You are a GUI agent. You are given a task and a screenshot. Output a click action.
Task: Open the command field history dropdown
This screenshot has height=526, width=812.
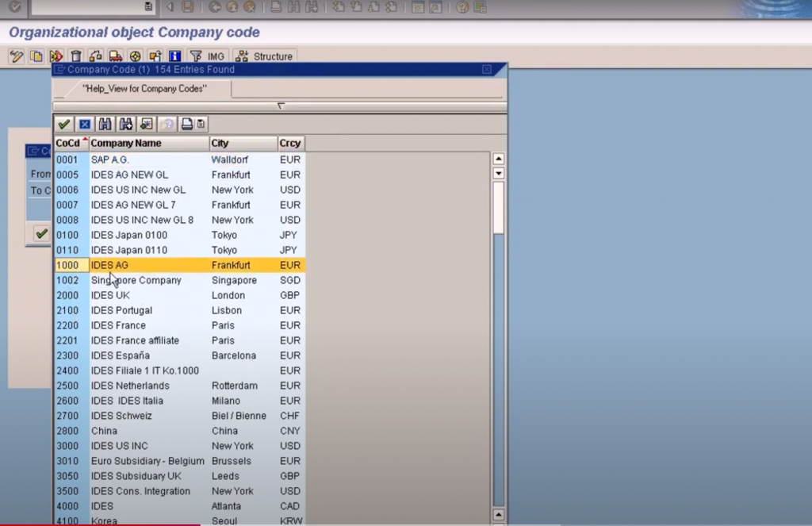(148, 6)
